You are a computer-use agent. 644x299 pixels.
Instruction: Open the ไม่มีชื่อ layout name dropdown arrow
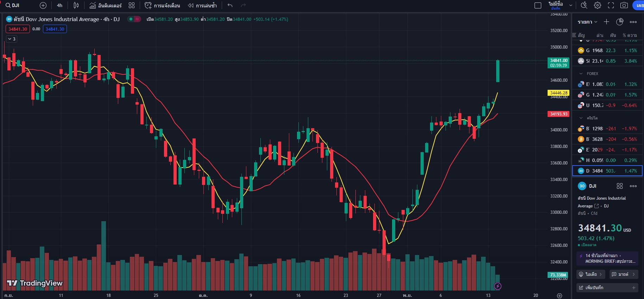click(x=571, y=5)
